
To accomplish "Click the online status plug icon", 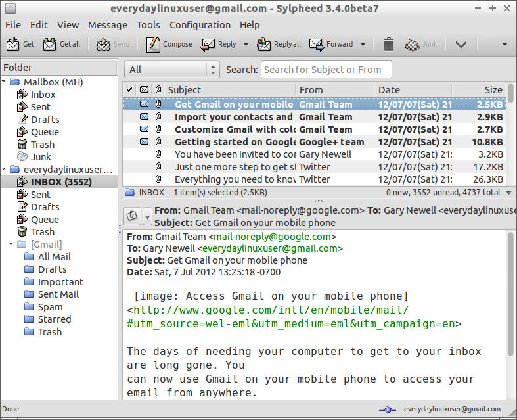I will [388, 409].
